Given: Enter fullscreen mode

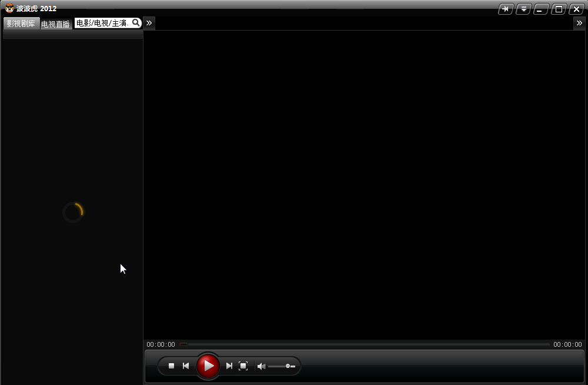Looking at the screenshot, I should (243, 366).
